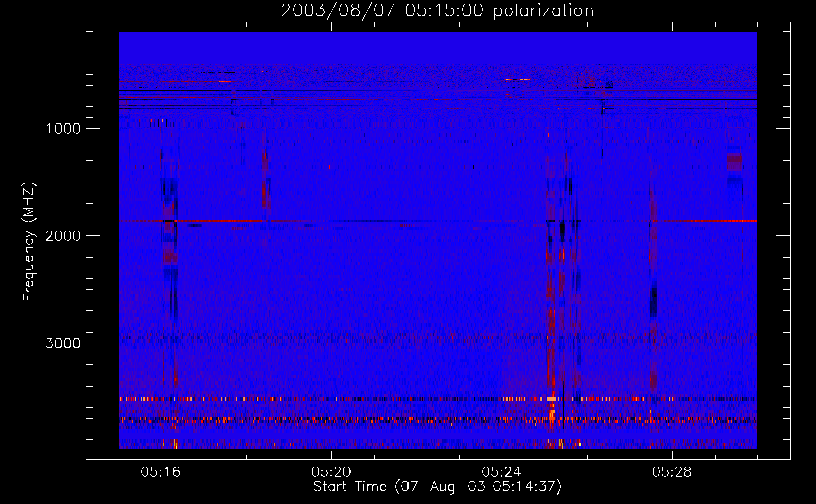Click the '05:28' time tick label
Viewport: 816px width, 504px height.
click(x=672, y=472)
